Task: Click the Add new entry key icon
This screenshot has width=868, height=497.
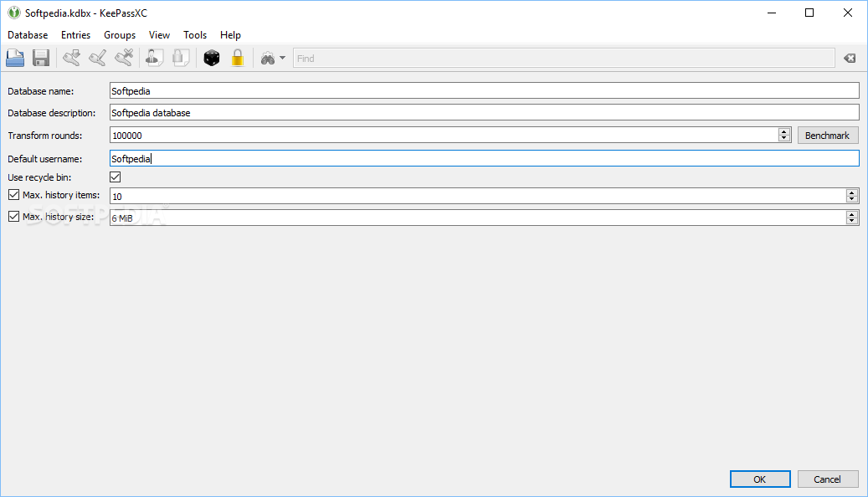Action: (x=71, y=58)
